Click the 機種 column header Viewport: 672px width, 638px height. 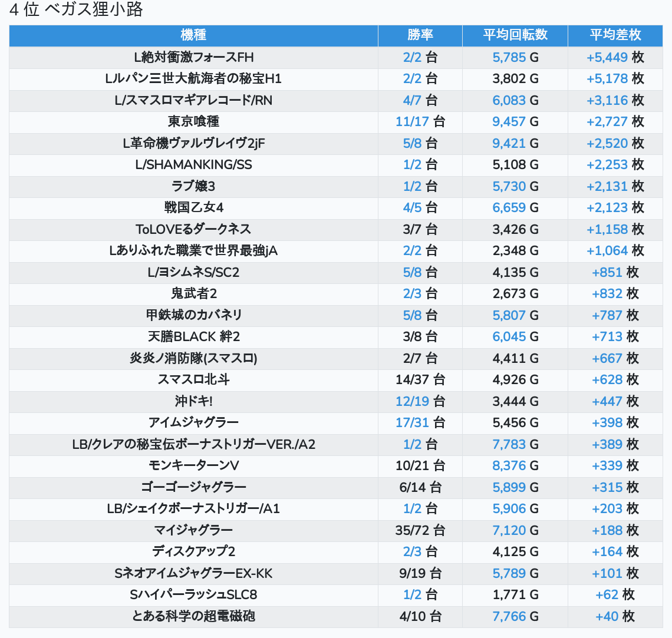click(193, 35)
